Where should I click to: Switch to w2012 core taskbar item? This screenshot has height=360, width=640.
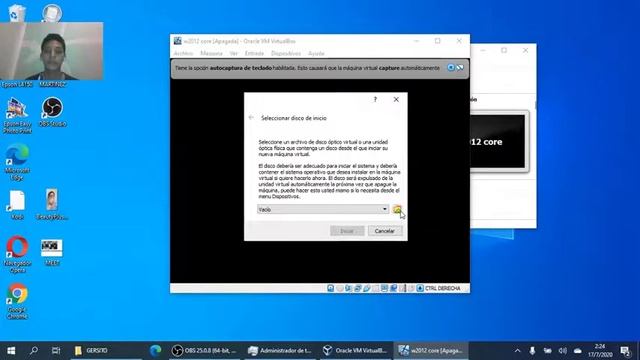[431, 351]
